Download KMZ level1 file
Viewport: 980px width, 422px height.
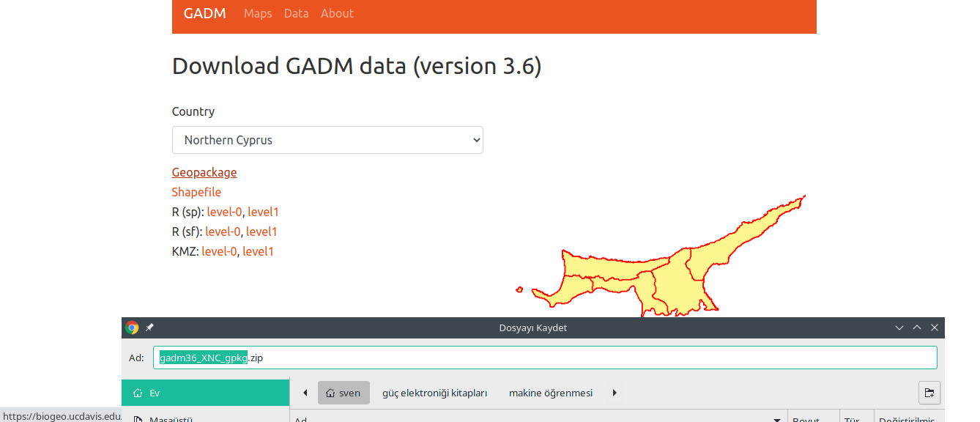click(x=258, y=251)
